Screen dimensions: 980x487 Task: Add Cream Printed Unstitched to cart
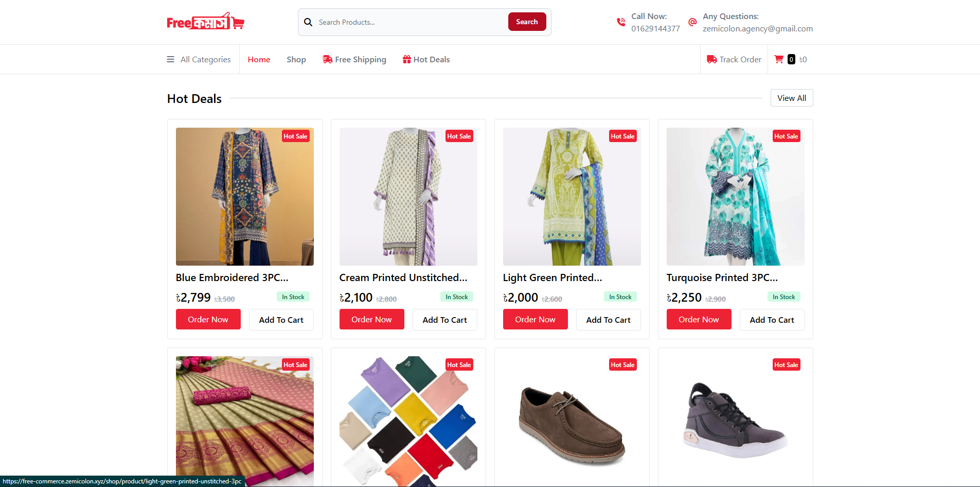point(444,320)
